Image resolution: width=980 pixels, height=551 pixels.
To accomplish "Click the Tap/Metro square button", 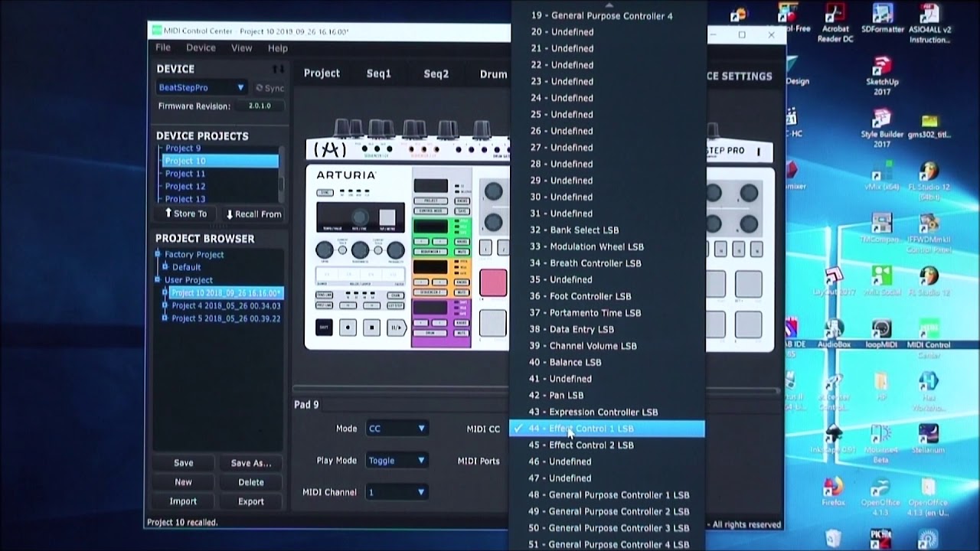I will click(x=387, y=217).
